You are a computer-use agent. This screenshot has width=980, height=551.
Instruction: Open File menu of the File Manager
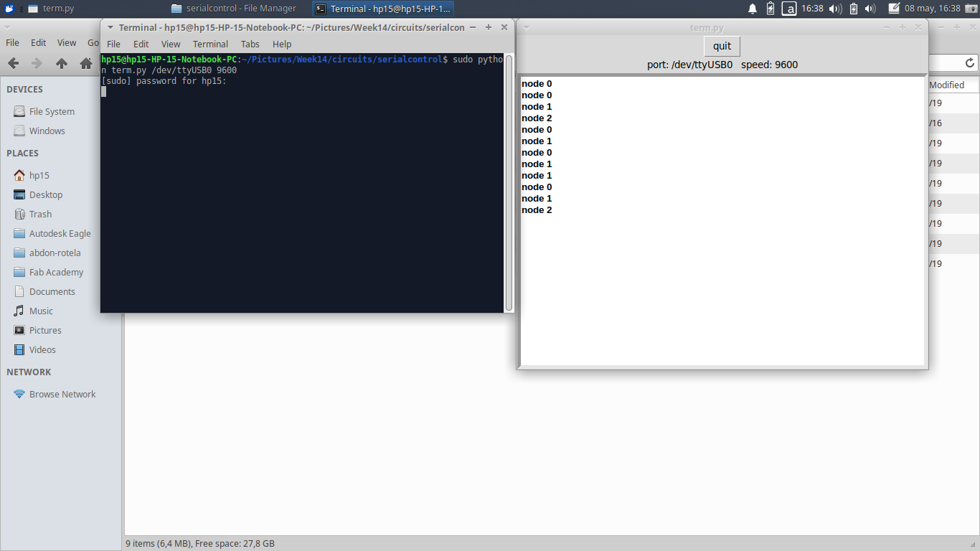pos(13,42)
